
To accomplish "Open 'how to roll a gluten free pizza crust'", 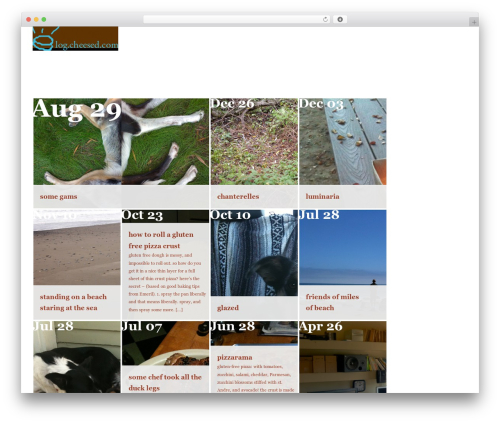I will [x=161, y=240].
